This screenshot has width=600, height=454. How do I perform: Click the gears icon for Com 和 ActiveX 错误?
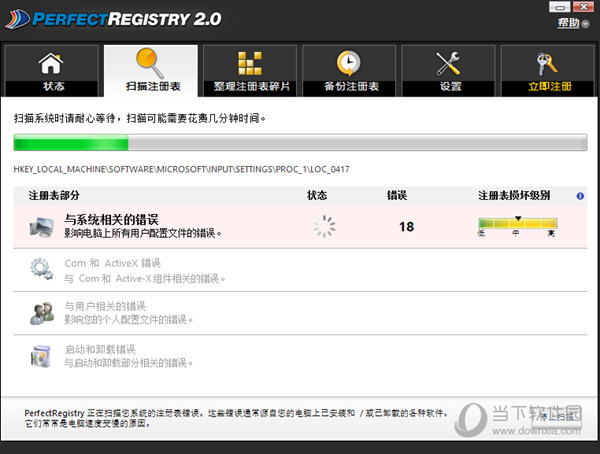(x=42, y=269)
